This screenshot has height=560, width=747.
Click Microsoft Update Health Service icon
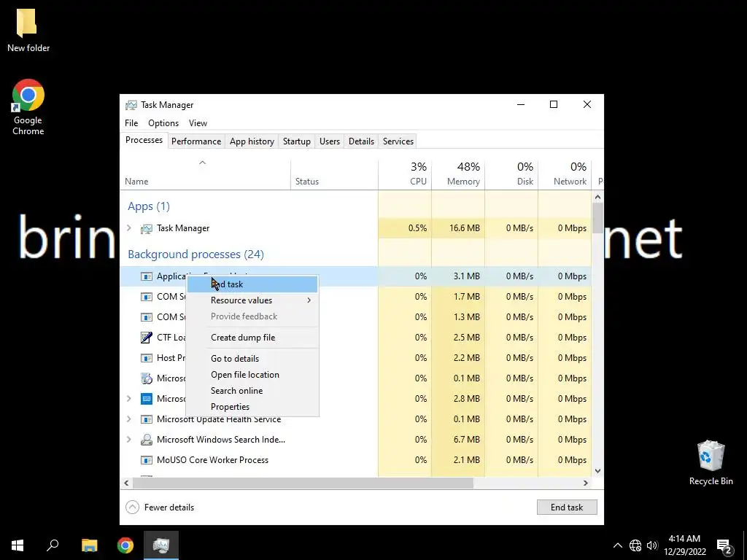pos(146,419)
